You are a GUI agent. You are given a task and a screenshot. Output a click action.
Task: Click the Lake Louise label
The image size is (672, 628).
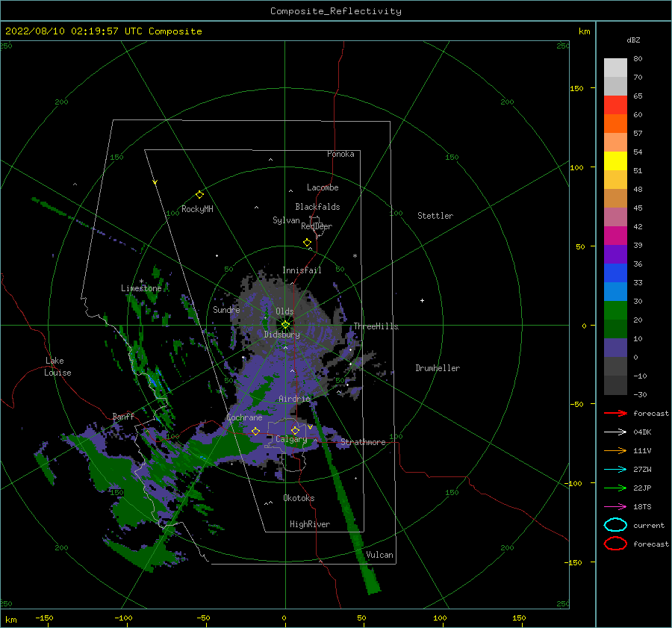(x=57, y=367)
